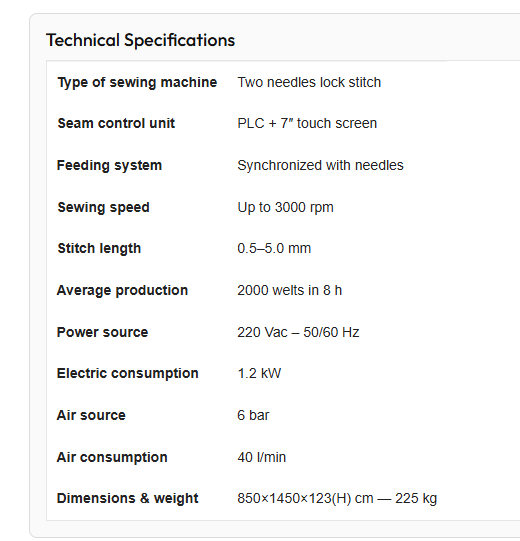Click the Up to 3000 rpm value
The width and height of the screenshot is (520, 541).
coord(285,207)
